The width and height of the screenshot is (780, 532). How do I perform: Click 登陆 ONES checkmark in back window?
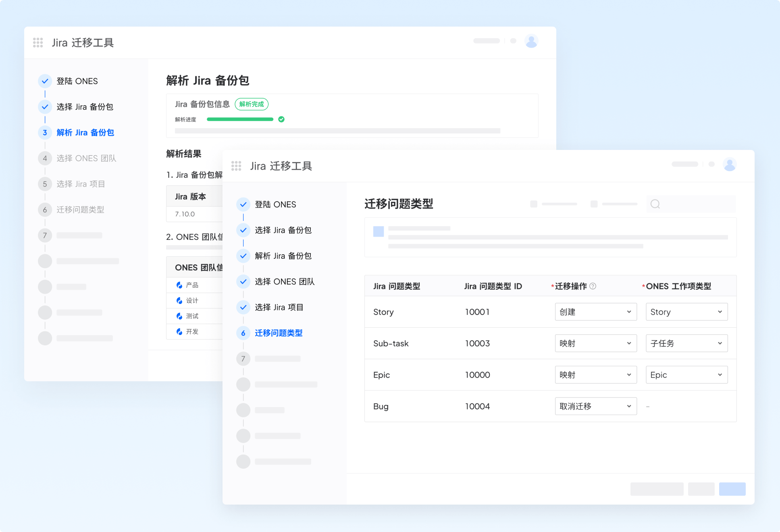(45, 81)
